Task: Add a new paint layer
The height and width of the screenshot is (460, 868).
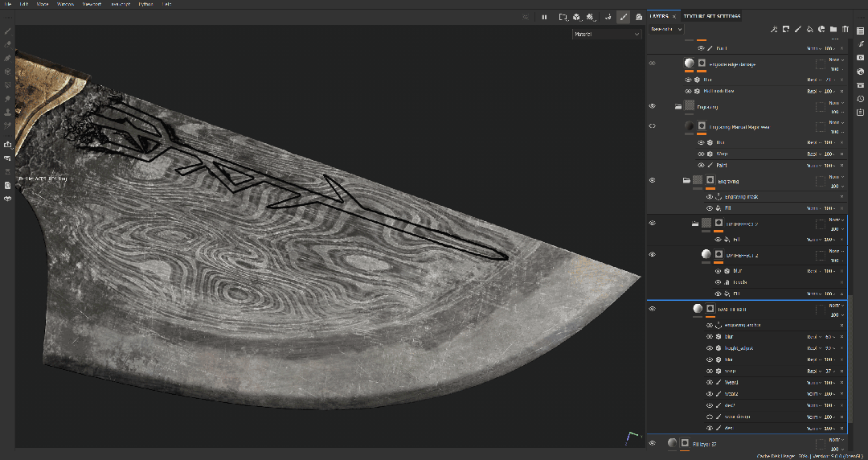Action: [798, 29]
